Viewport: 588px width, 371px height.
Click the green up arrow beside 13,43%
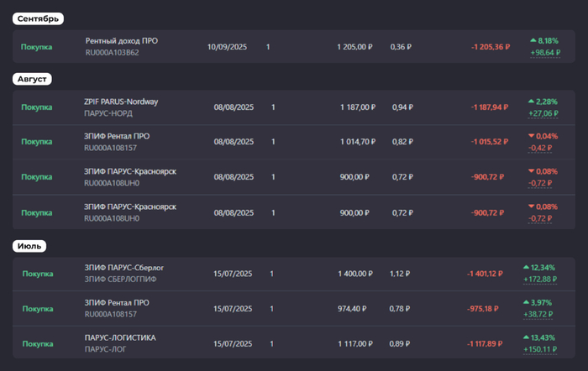tap(527, 337)
